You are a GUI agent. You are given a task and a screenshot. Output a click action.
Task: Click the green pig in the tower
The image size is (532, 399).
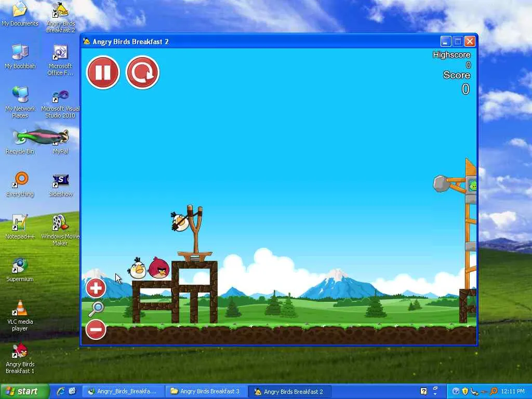(x=473, y=185)
